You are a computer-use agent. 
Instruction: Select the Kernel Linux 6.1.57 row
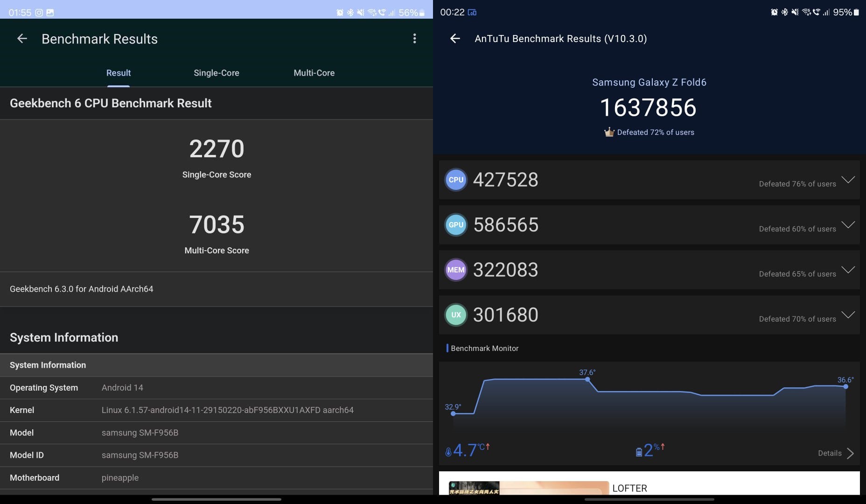coord(216,410)
